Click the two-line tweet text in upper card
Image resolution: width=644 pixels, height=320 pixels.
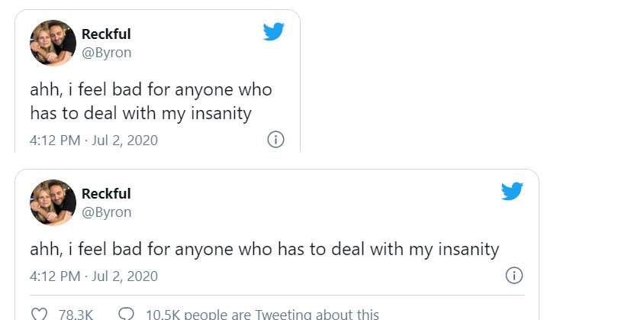151,102
